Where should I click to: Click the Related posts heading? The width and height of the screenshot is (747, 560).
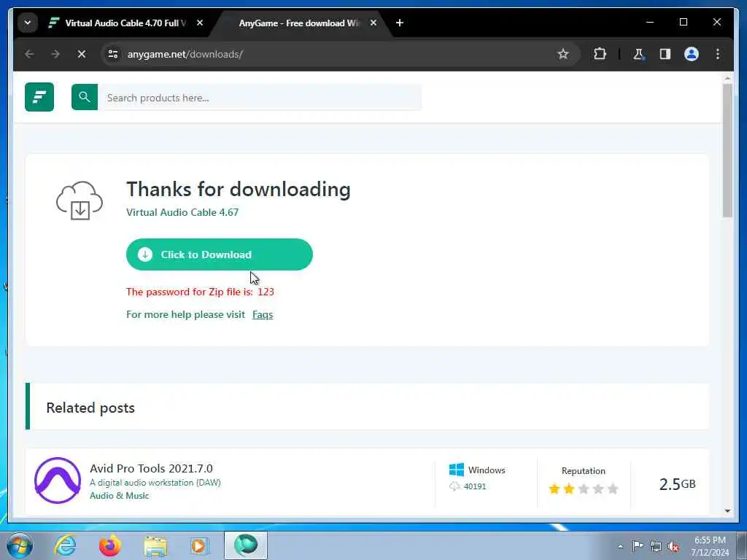point(90,408)
